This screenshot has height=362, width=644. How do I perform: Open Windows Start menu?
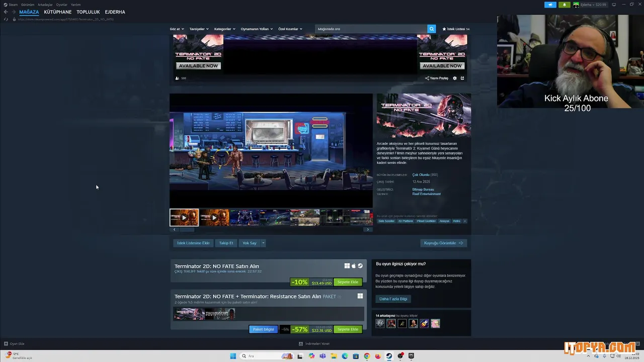233,356
